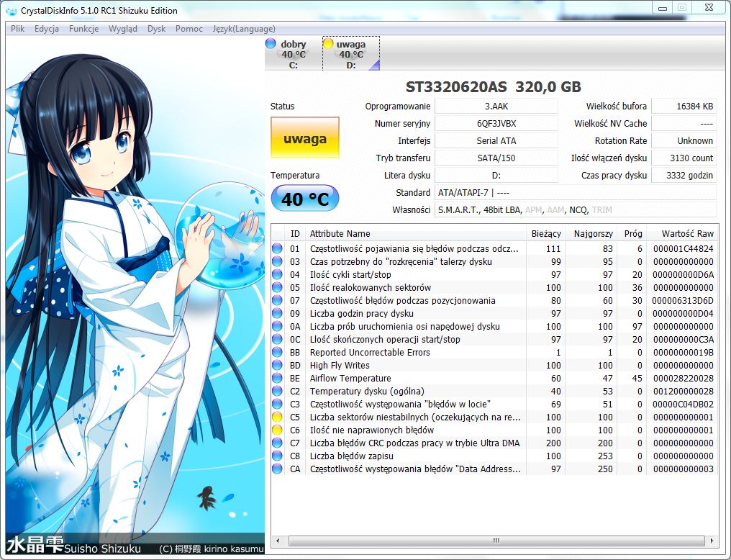Click the Attribute Name column header
Screen dimensions: 731x560
[x=416, y=234]
